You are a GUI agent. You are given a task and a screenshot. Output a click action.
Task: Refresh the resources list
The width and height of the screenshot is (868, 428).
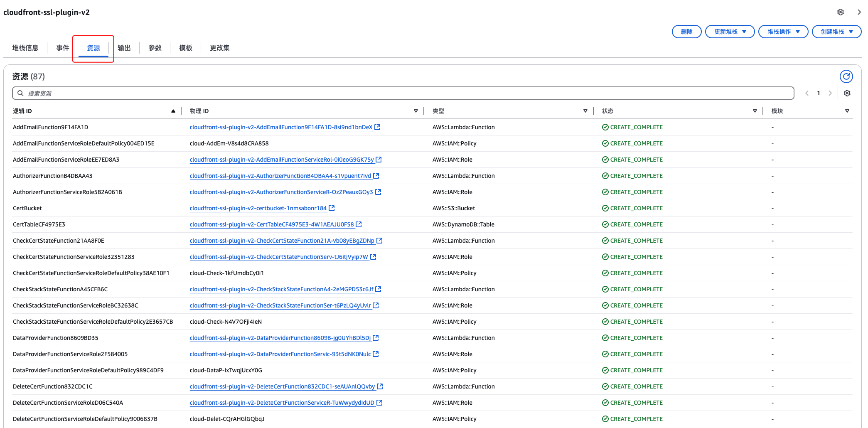(x=846, y=76)
